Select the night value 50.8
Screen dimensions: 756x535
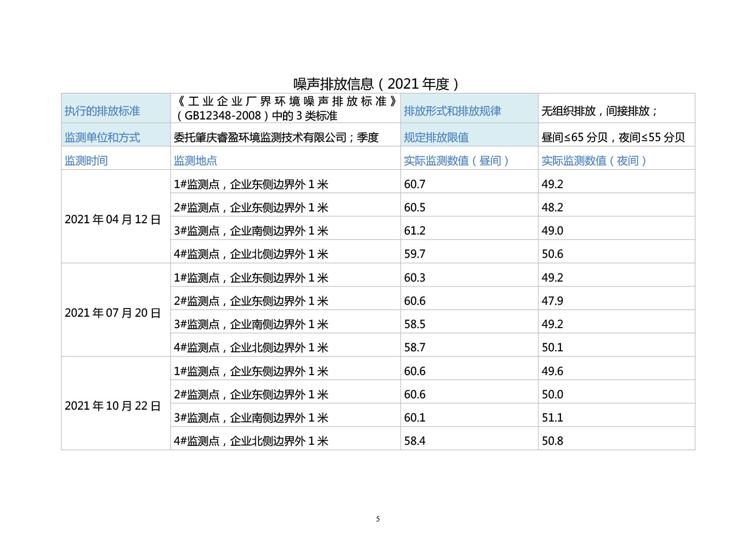click(617, 438)
